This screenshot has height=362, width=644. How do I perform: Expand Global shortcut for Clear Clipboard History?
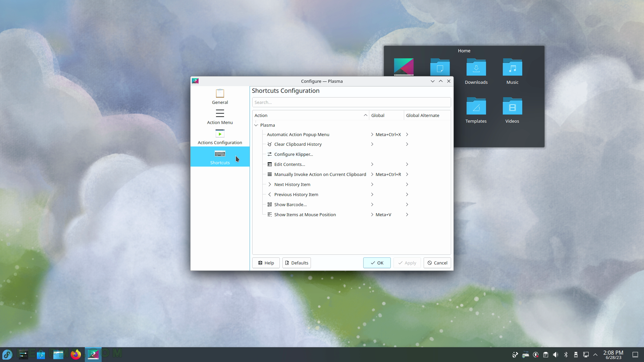tap(372, 144)
